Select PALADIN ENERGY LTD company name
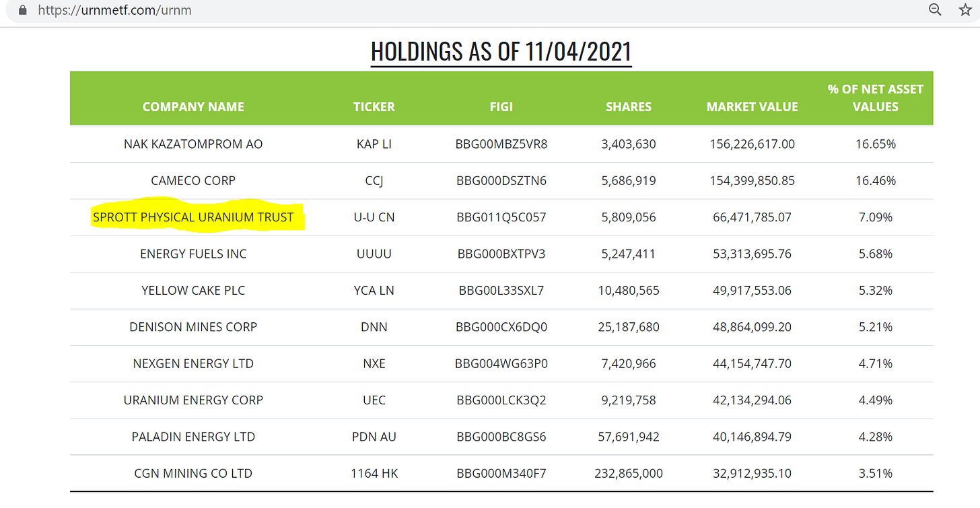The height and width of the screenshot is (508, 980). point(193,437)
